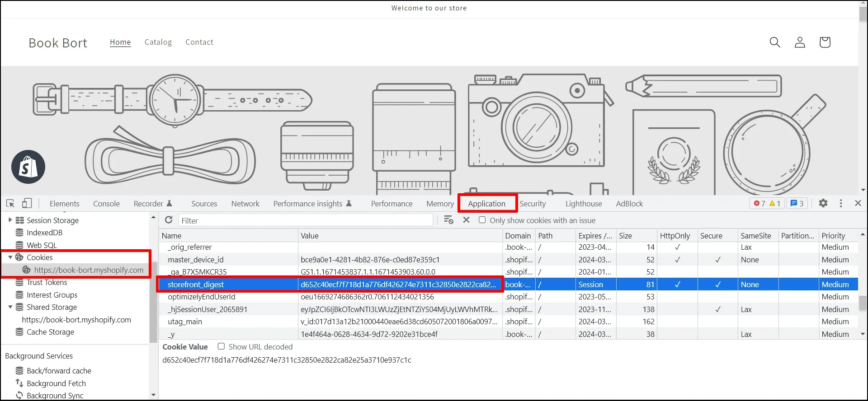The image size is (868, 401).
Task: Click the cookie Filter input field
Action: [x=306, y=220]
